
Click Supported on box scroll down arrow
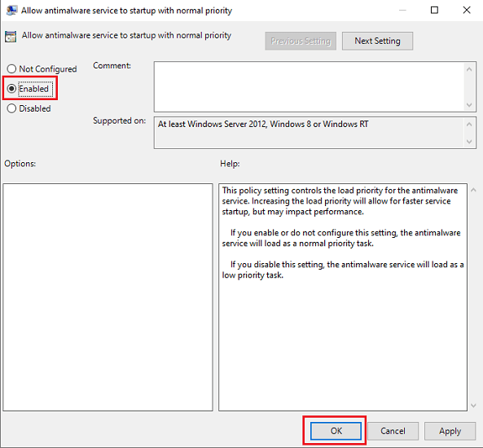click(x=469, y=142)
